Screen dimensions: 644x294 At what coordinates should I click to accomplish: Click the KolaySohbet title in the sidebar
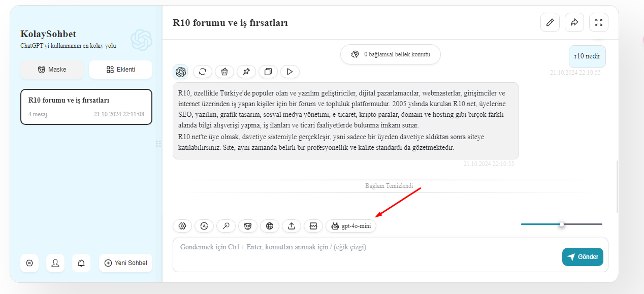(48, 34)
